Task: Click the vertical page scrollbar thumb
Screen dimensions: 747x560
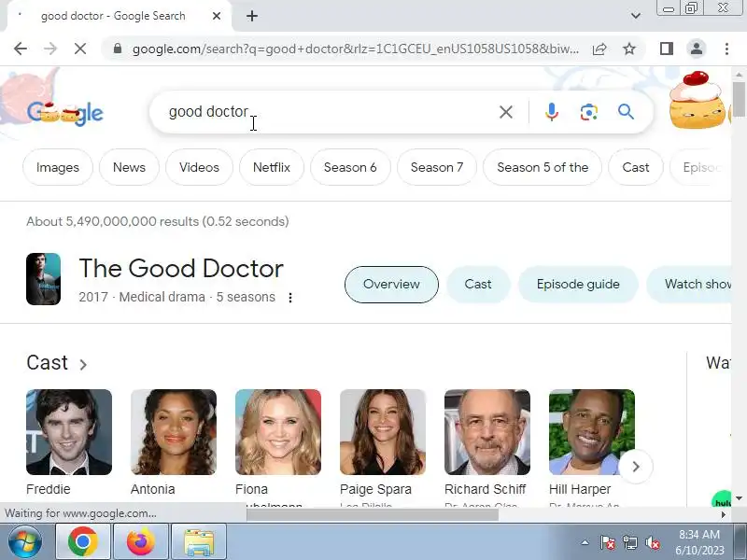Action: [x=739, y=99]
